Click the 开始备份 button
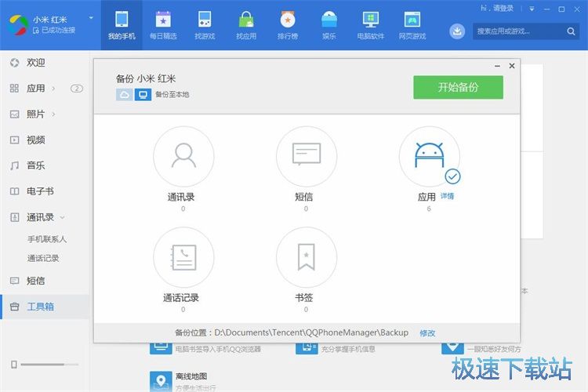Image resolution: width=588 pixels, height=392 pixels. pyautogui.click(x=459, y=87)
